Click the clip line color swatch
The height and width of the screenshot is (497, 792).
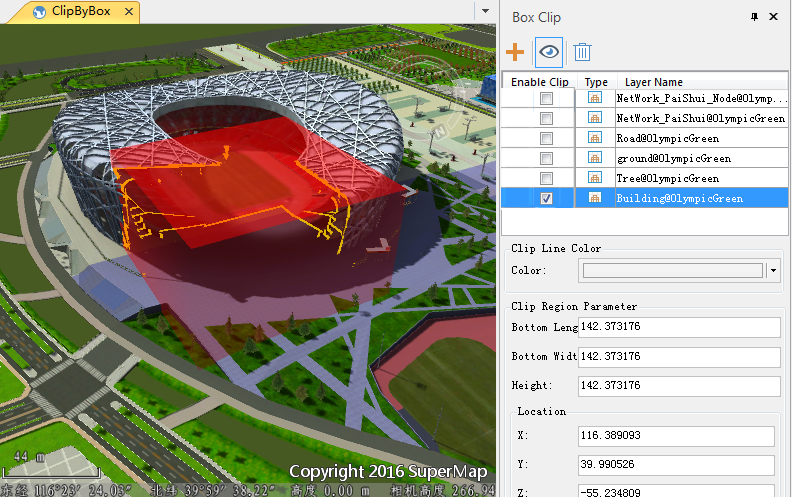673,270
